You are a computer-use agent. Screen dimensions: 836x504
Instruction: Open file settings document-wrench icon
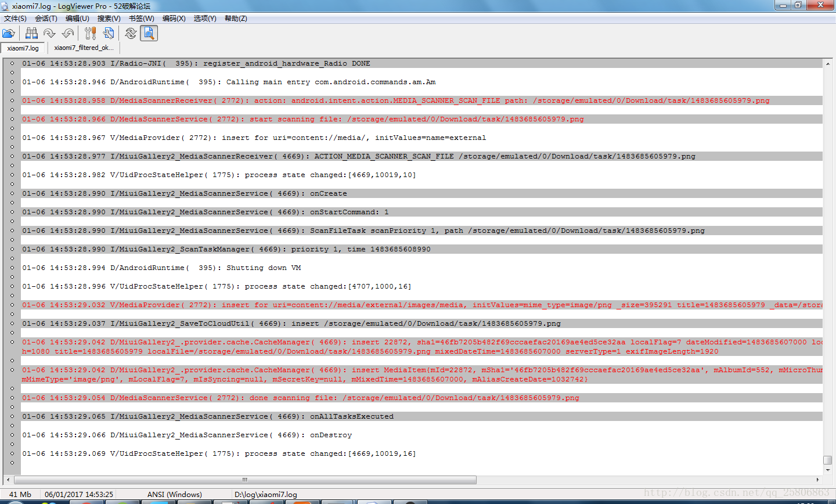point(109,34)
